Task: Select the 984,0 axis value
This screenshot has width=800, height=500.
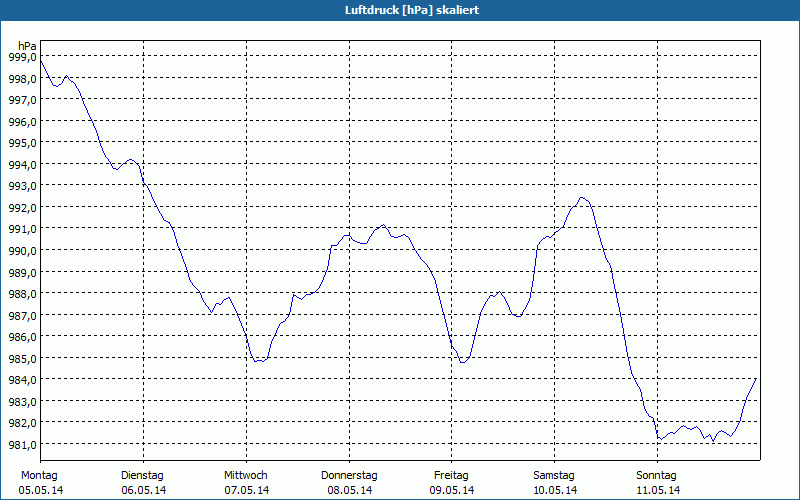Action: point(22,380)
